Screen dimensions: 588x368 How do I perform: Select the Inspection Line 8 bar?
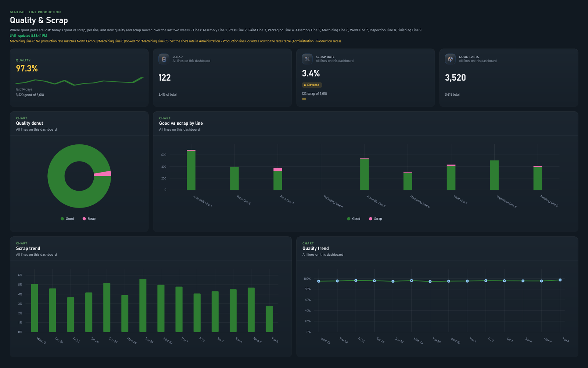click(x=494, y=175)
